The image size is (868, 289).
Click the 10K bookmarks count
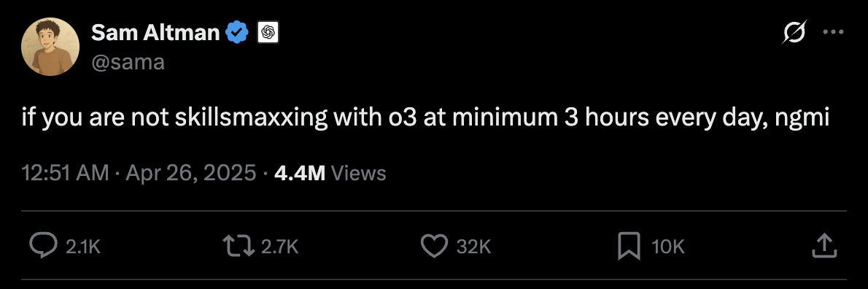[668, 247]
